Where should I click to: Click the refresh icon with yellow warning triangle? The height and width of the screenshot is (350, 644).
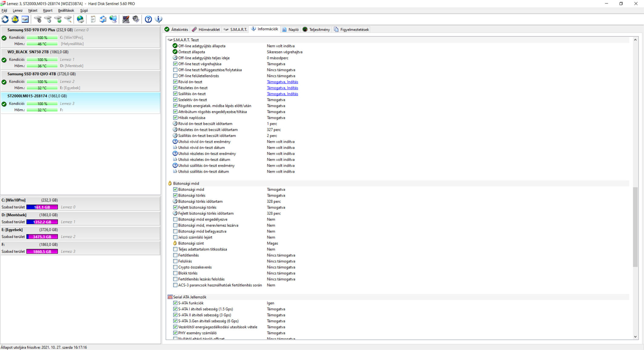(15, 19)
